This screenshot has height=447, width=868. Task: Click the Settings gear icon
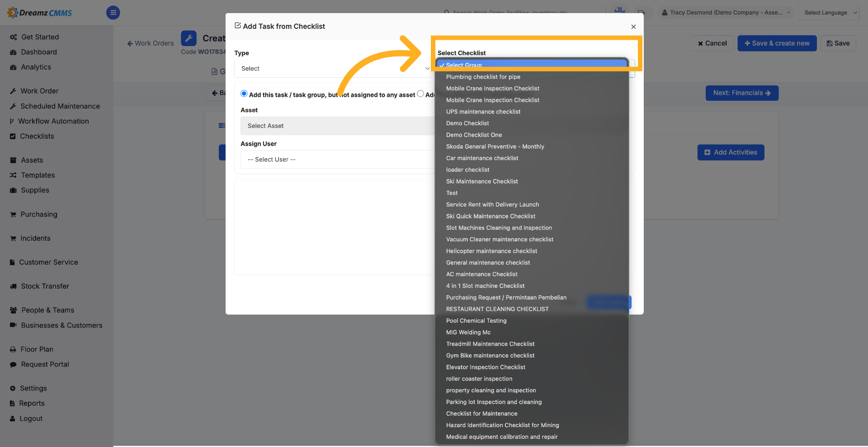point(13,388)
